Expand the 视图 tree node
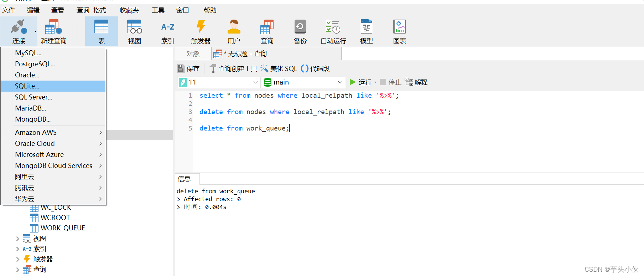644x276 pixels. (18, 239)
